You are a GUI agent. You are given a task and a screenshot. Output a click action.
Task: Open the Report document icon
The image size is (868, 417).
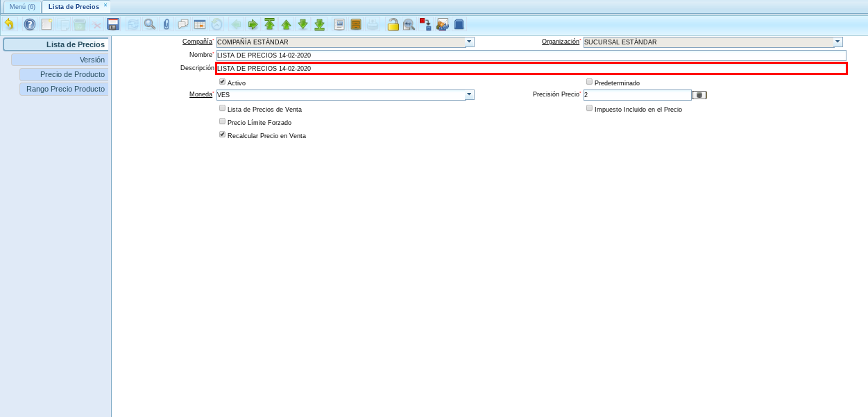tap(339, 24)
